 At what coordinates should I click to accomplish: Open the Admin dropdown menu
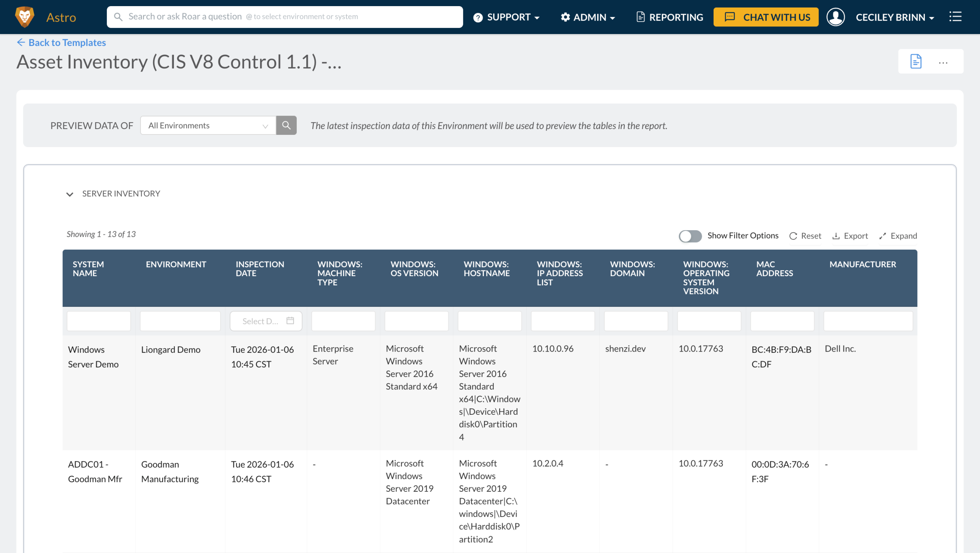[x=588, y=17]
